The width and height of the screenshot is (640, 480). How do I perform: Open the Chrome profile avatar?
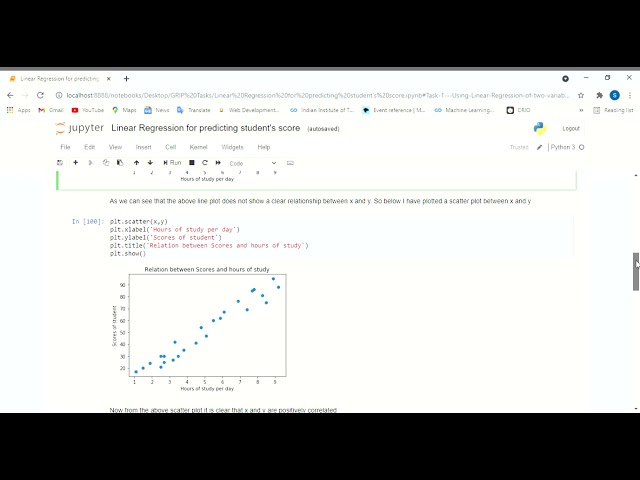tap(615, 96)
